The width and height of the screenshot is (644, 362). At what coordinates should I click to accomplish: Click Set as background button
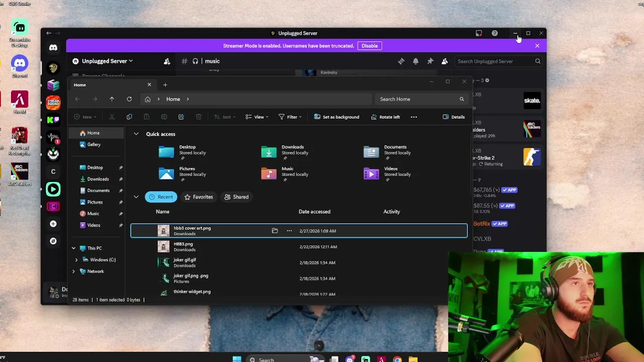coord(337,117)
